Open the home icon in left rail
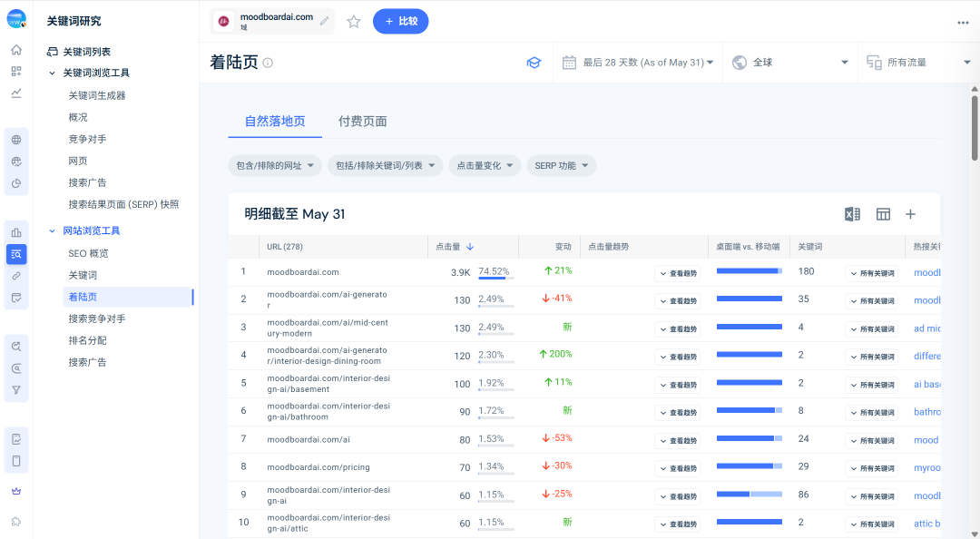Image resolution: width=980 pixels, height=539 pixels. [x=16, y=50]
